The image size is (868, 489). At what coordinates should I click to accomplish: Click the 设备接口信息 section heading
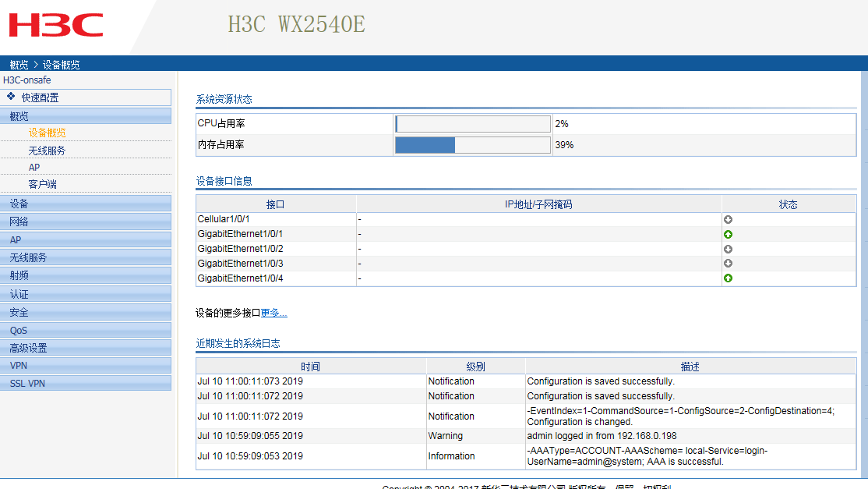click(224, 181)
